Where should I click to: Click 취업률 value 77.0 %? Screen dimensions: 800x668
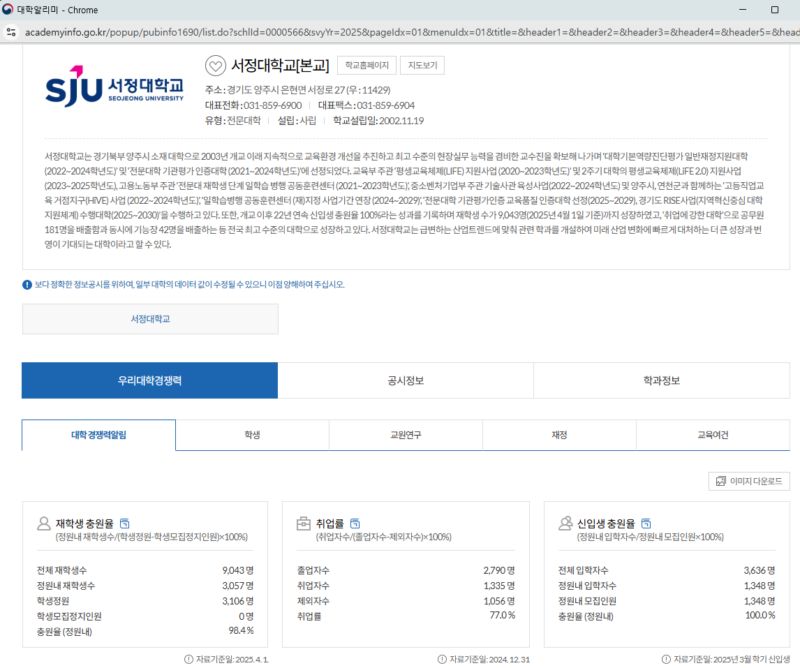coord(502,615)
